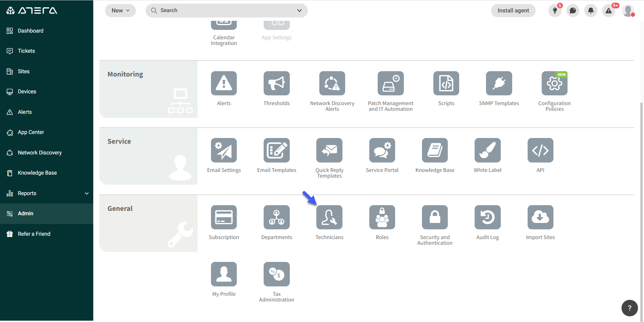Image resolution: width=644 pixels, height=322 pixels.
Task: Open the chat bubble icon
Action: pos(573,11)
